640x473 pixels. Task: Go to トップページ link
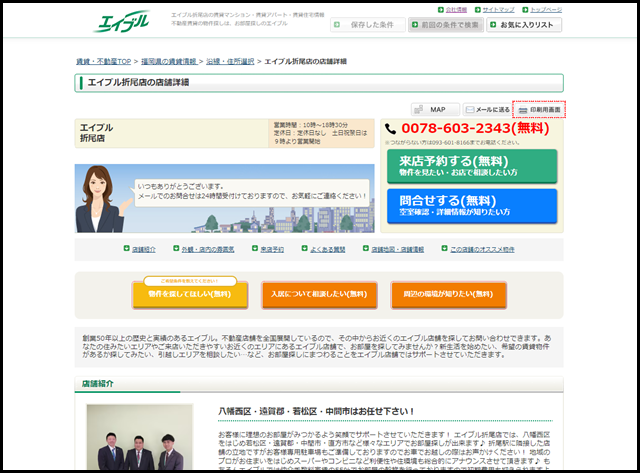(x=545, y=9)
